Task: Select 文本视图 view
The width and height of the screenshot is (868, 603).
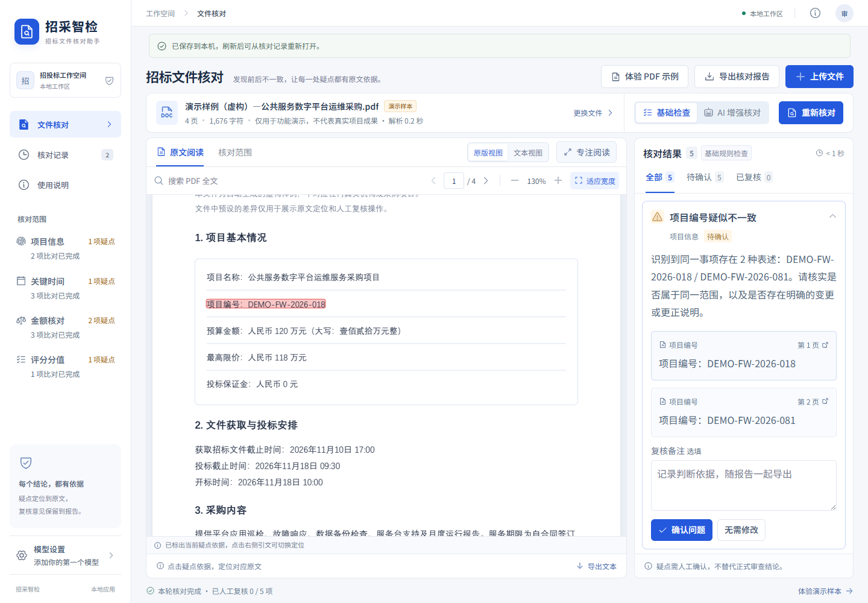Action: click(528, 153)
